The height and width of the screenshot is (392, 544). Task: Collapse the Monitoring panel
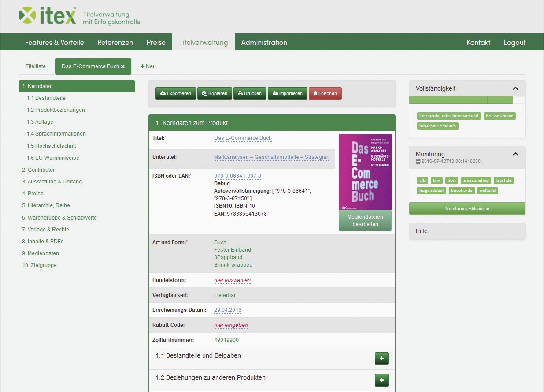click(516, 154)
